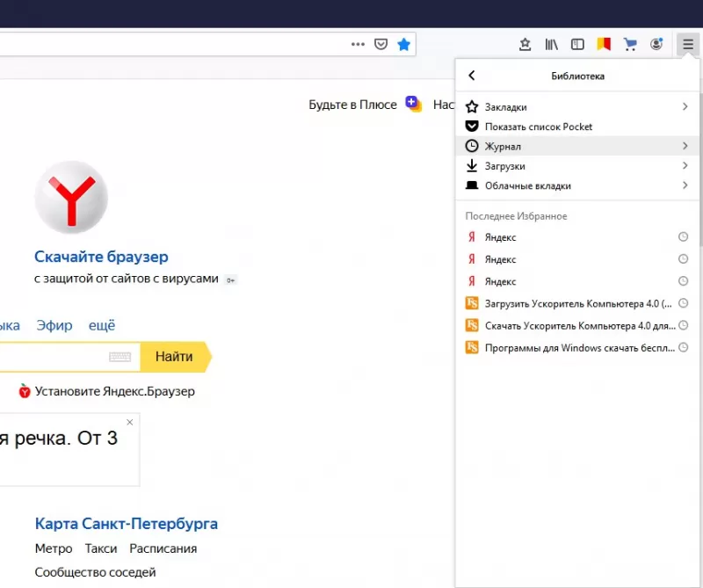This screenshot has height=588, width=703.
Task: Open the page actions ellipsis icon
Action: tap(357, 44)
